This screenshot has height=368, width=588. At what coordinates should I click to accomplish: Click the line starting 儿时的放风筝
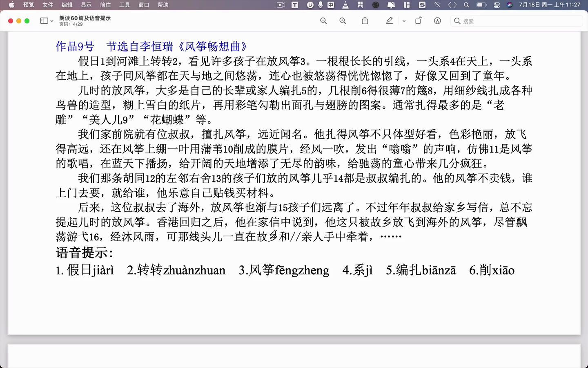(305, 90)
